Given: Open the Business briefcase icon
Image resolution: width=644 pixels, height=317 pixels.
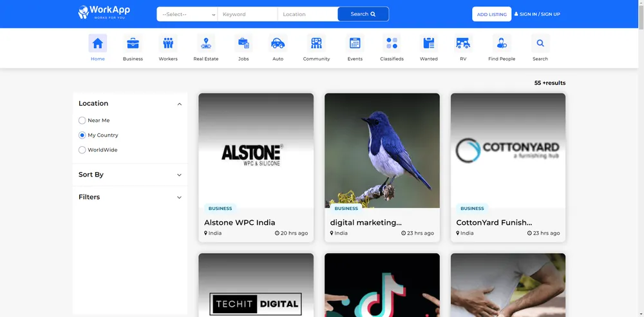Looking at the screenshot, I should [133, 43].
